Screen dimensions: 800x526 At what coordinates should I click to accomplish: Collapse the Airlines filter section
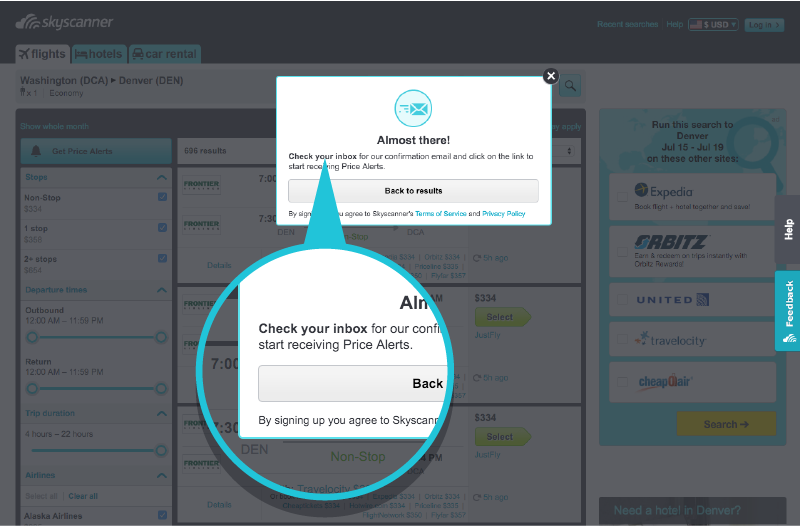click(162, 475)
